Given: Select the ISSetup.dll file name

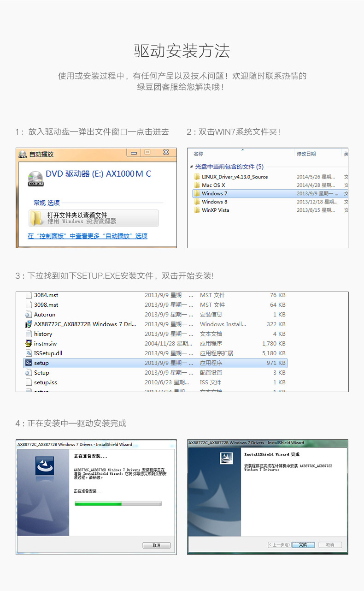Looking at the screenshot, I should pos(48,353).
